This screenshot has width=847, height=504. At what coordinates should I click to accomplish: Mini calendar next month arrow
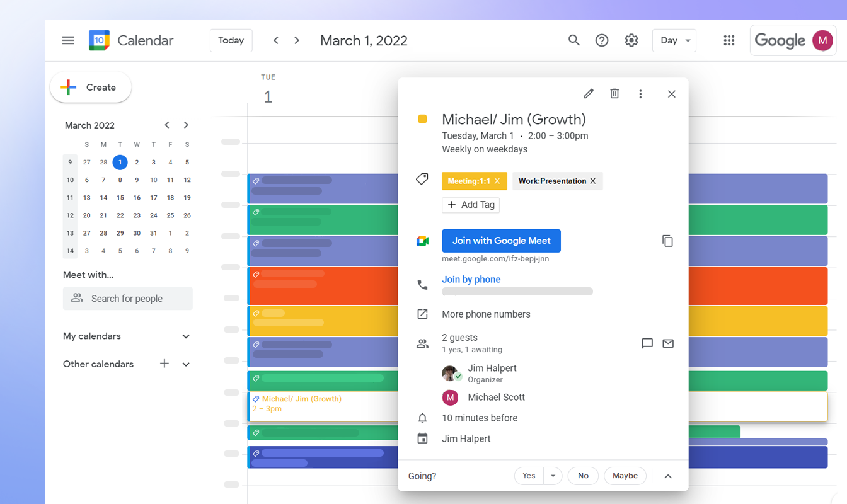[186, 125]
